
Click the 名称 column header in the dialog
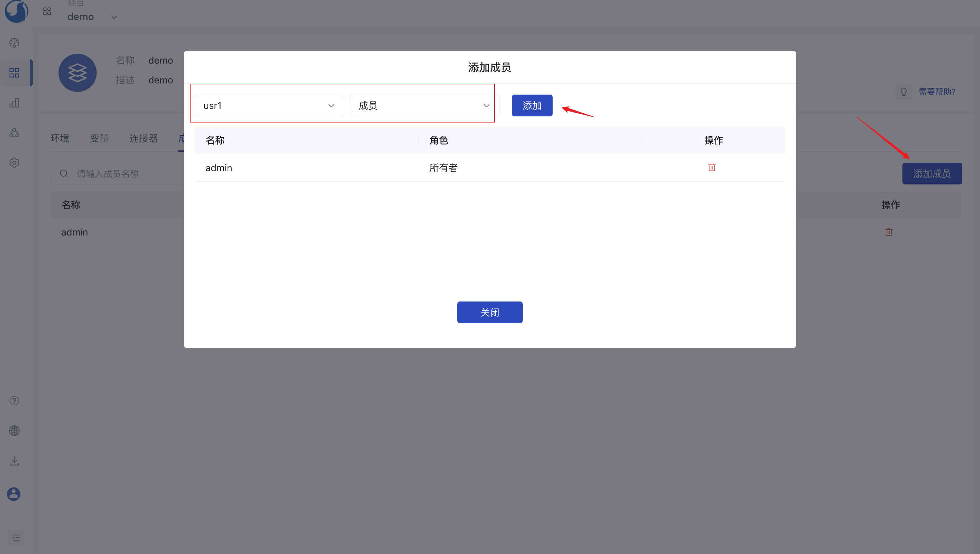pyautogui.click(x=215, y=140)
